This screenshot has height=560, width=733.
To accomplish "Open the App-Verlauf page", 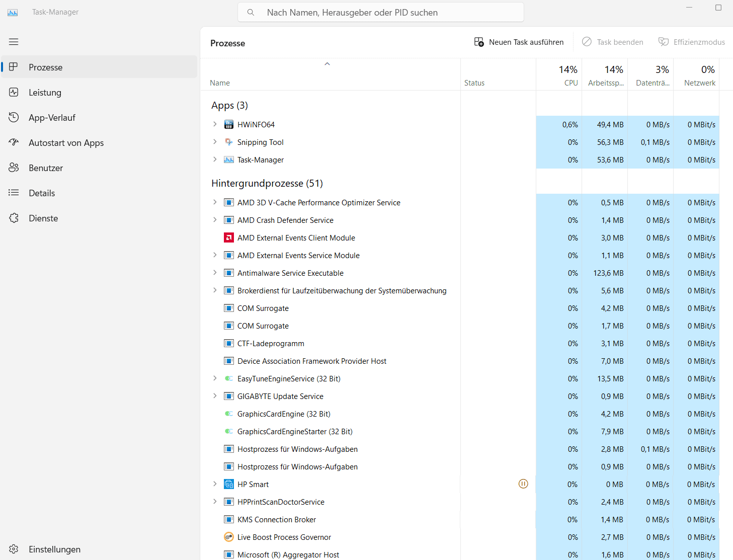I will [99, 117].
